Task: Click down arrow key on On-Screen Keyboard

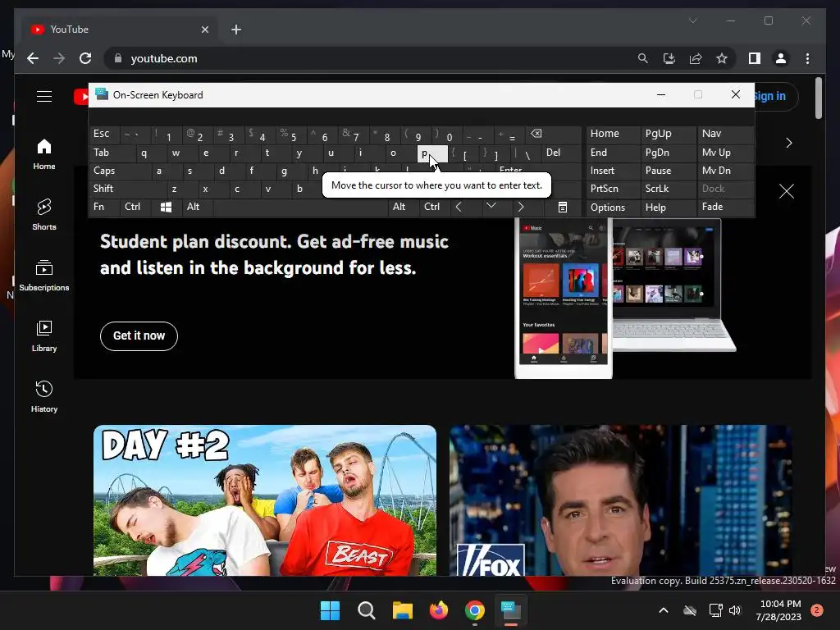Action: click(491, 207)
